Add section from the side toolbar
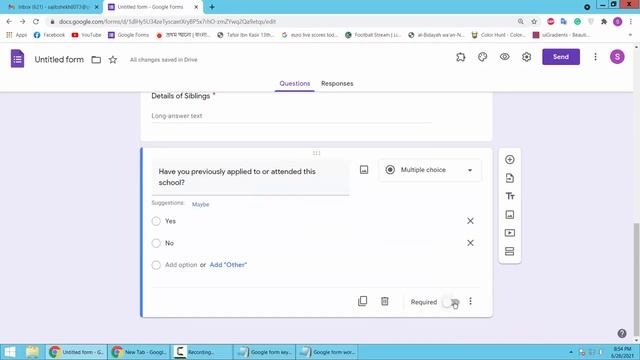Image resolution: width=640 pixels, height=360 pixels. click(509, 251)
